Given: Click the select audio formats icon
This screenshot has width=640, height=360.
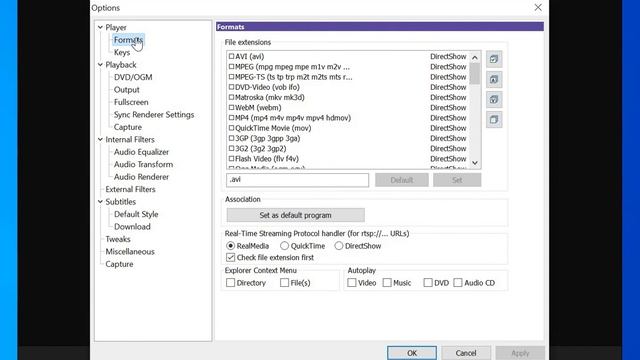Looking at the screenshot, I should pyautogui.click(x=494, y=79).
